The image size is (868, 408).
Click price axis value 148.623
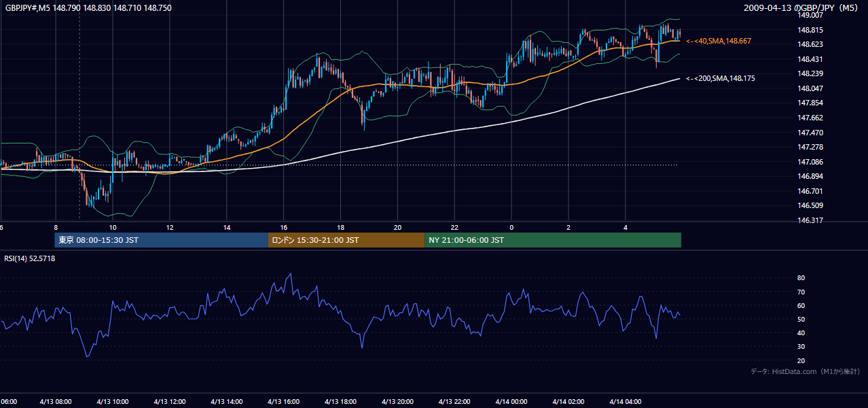tap(812, 44)
